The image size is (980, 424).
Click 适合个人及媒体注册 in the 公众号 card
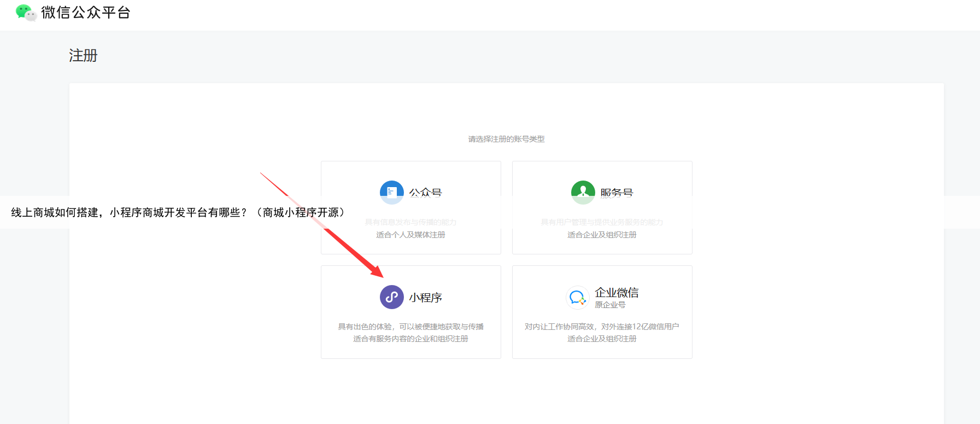pos(410,235)
